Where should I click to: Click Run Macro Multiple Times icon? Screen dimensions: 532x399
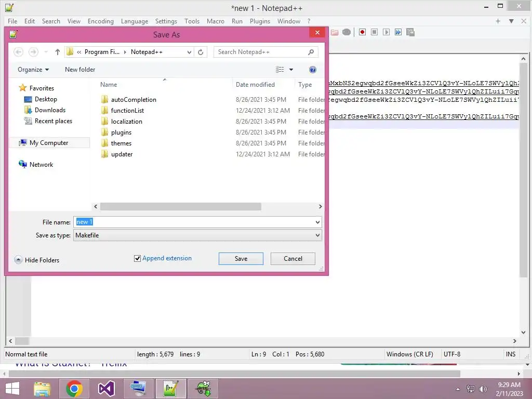point(398,32)
